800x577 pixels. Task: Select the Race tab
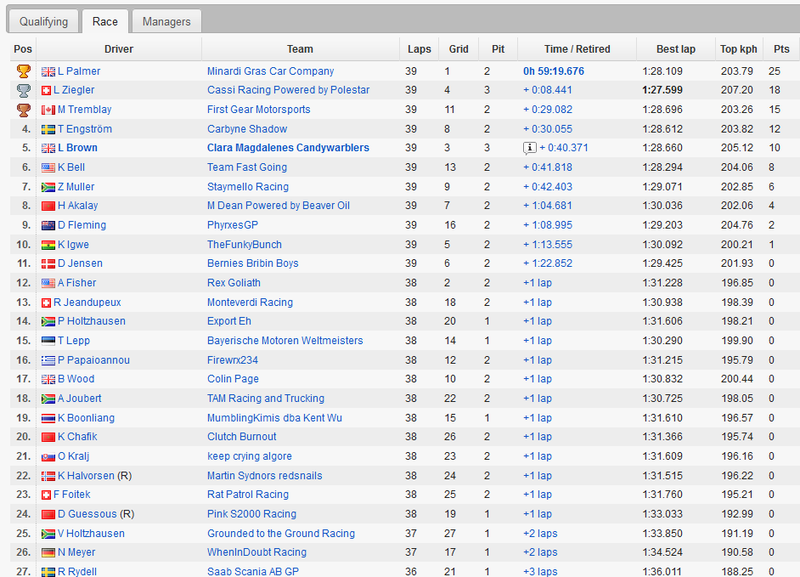pyautogui.click(x=105, y=21)
